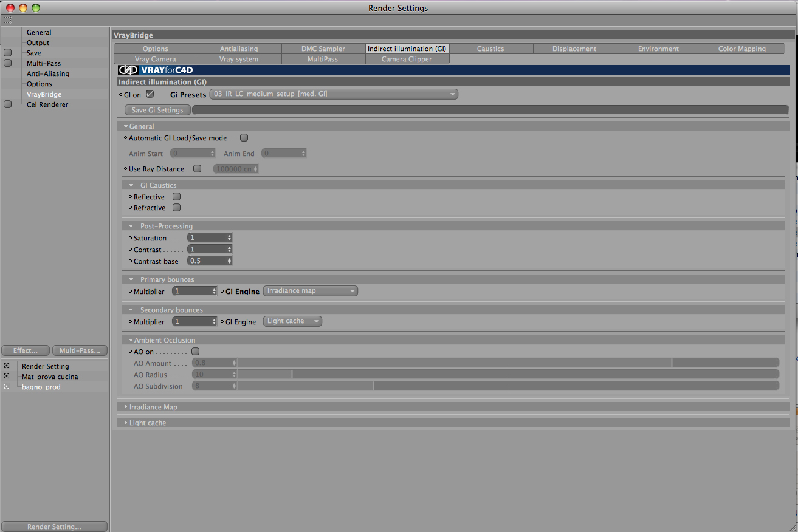798x532 pixels.
Task: Click the Save GI Settings button
Action: coord(157,110)
